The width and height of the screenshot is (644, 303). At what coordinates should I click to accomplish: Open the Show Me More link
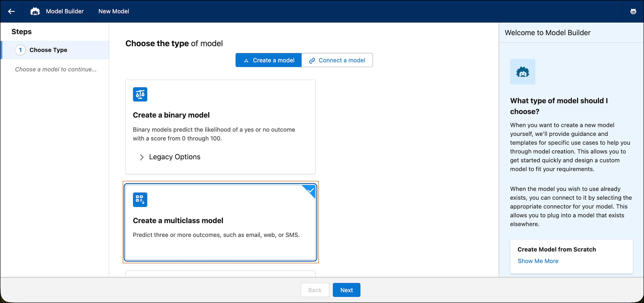tap(538, 261)
